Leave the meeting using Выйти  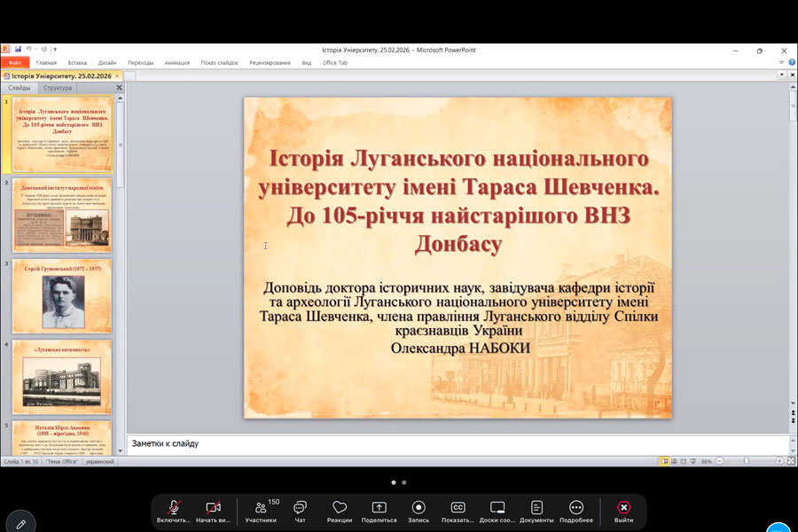[x=623, y=508]
